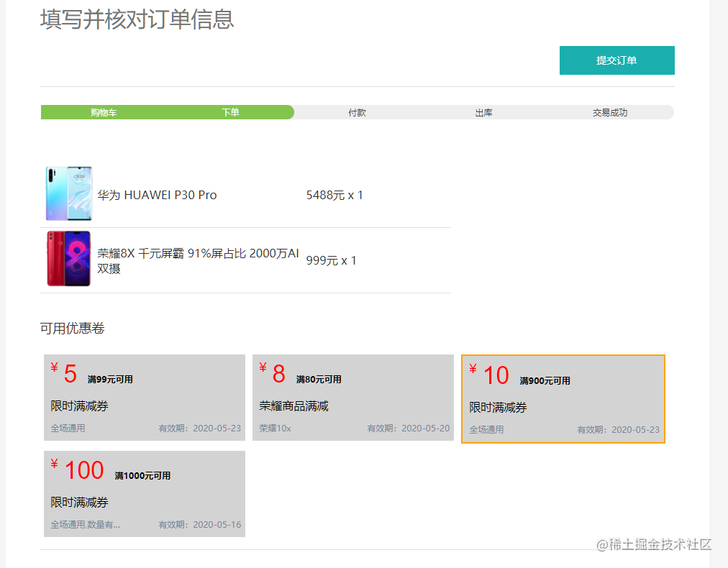Go to the 付款 payment step
This screenshot has width=728, height=568.
pos(357,113)
